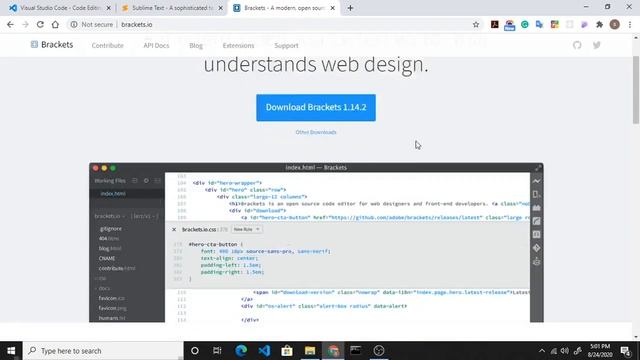Screen dimensions: 640x360
Task: Open the Extensions puzzle icon
Action: 600,24
